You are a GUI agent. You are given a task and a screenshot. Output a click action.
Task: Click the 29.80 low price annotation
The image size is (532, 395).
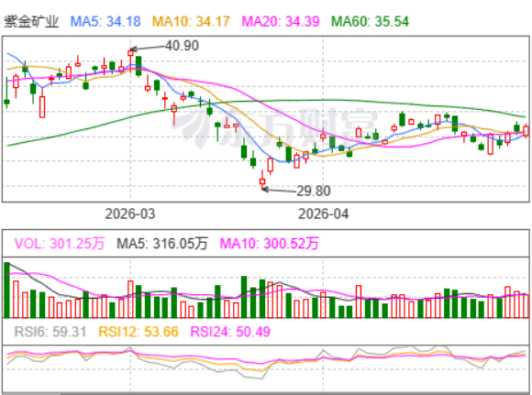(314, 191)
